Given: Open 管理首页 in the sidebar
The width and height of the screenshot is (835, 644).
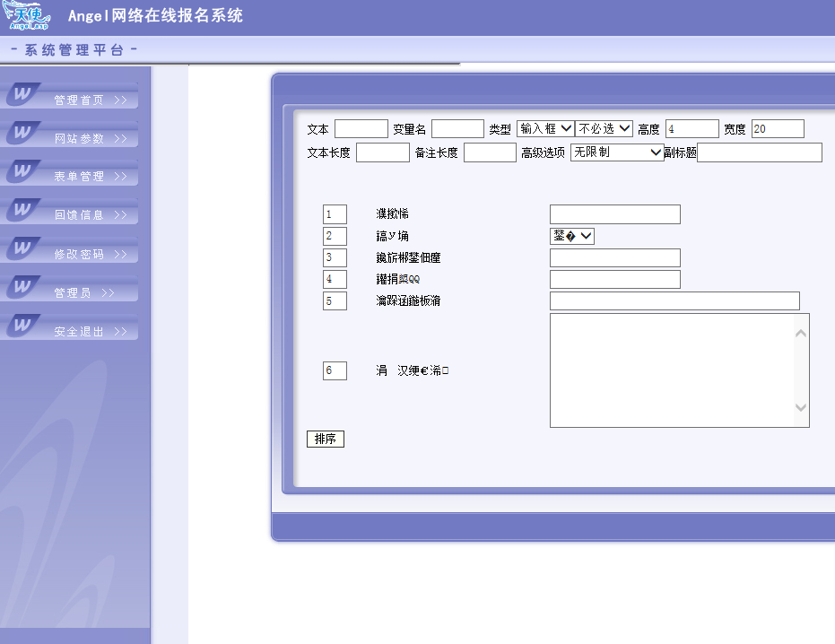Looking at the screenshot, I should pos(79,100).
